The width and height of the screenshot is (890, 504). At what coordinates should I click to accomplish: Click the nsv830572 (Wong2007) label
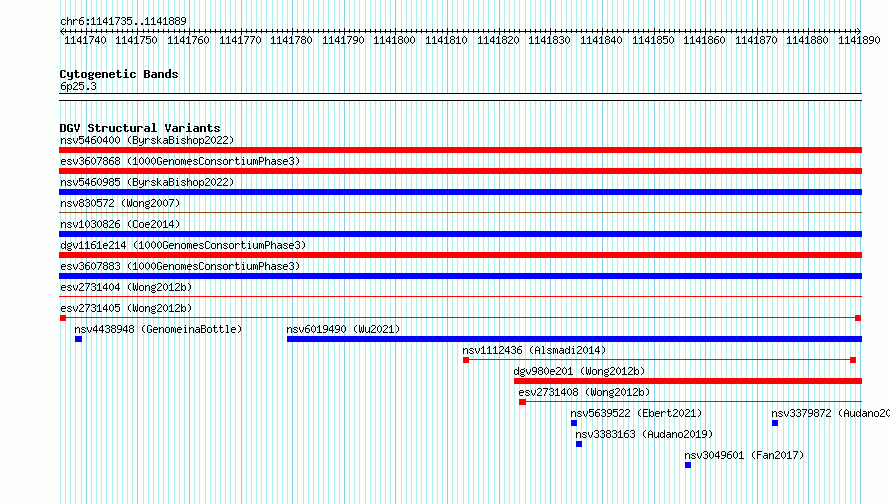(x=120, y=203)
